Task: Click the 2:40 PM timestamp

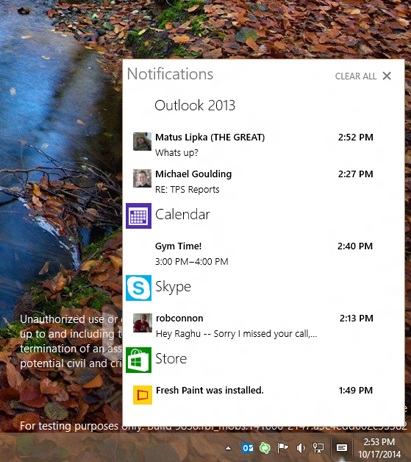Action: click(x=355, y=246)
